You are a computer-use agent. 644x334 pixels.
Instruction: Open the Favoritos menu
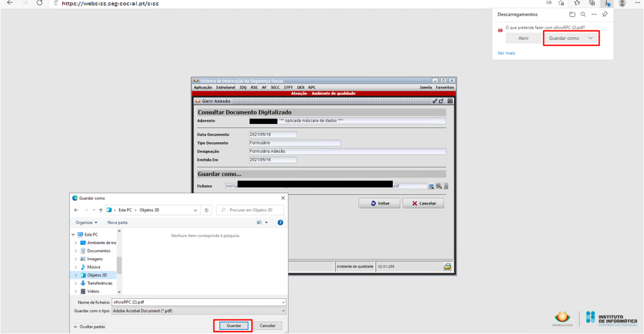[444, 87]
